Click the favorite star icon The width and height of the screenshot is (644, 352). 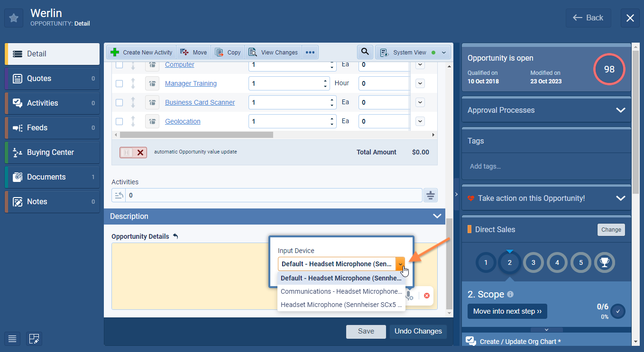pyautogui.click(x=14, y=18)
